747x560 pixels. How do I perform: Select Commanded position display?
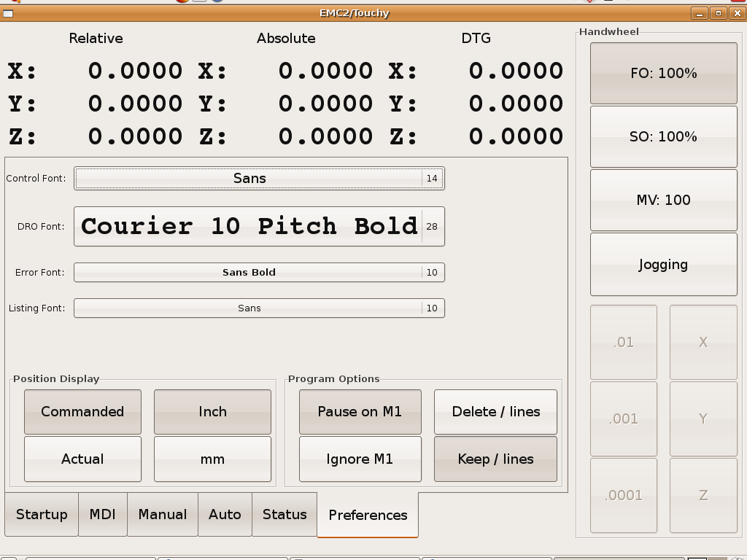point(82,411)
